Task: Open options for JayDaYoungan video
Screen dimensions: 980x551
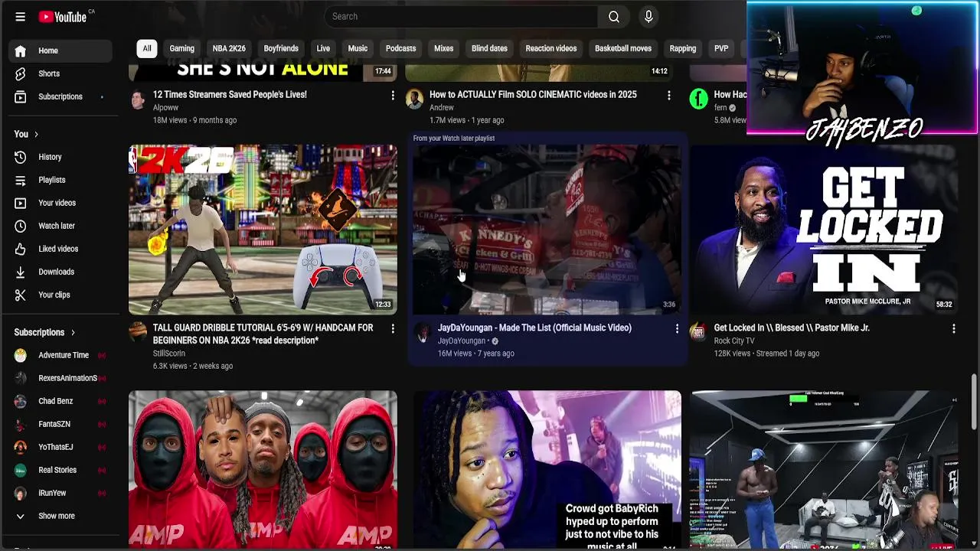Action: 677,329
